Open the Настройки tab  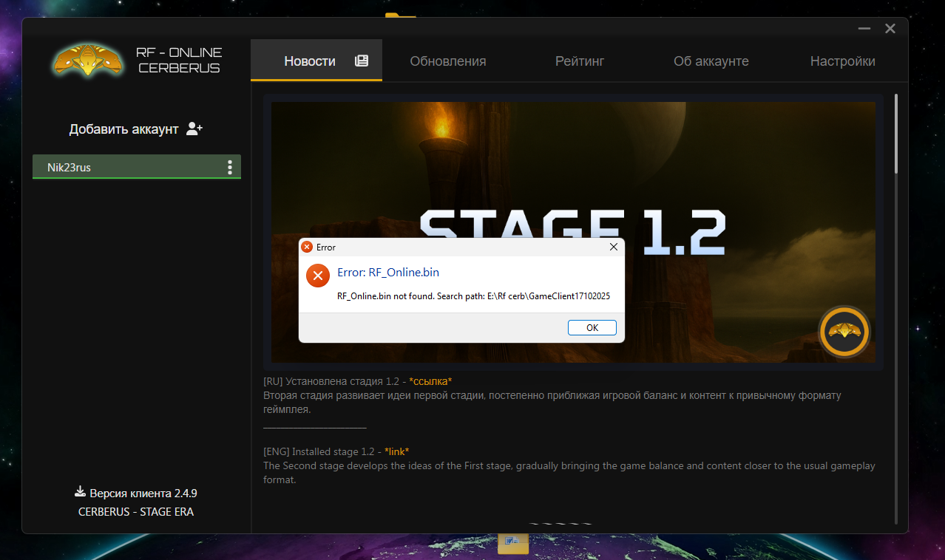842,61
